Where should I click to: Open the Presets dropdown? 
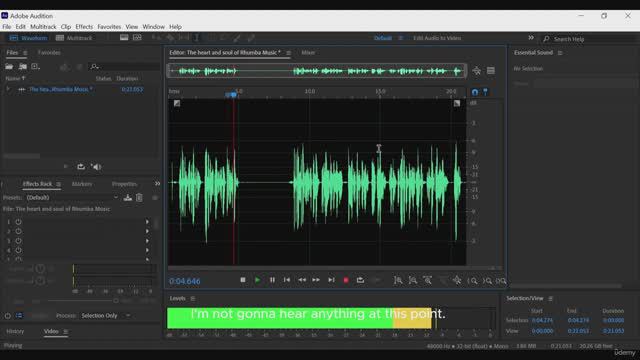tap(72, 198)
